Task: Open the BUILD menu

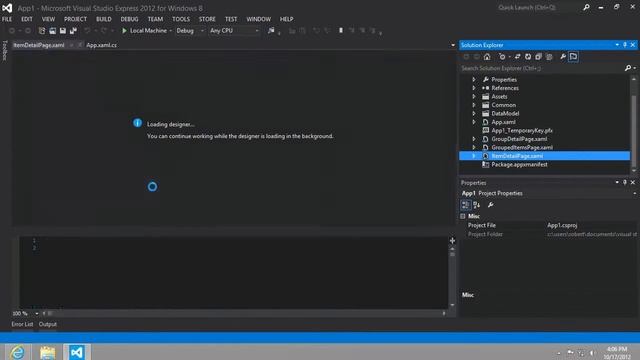Action: (x=104, y=19)
